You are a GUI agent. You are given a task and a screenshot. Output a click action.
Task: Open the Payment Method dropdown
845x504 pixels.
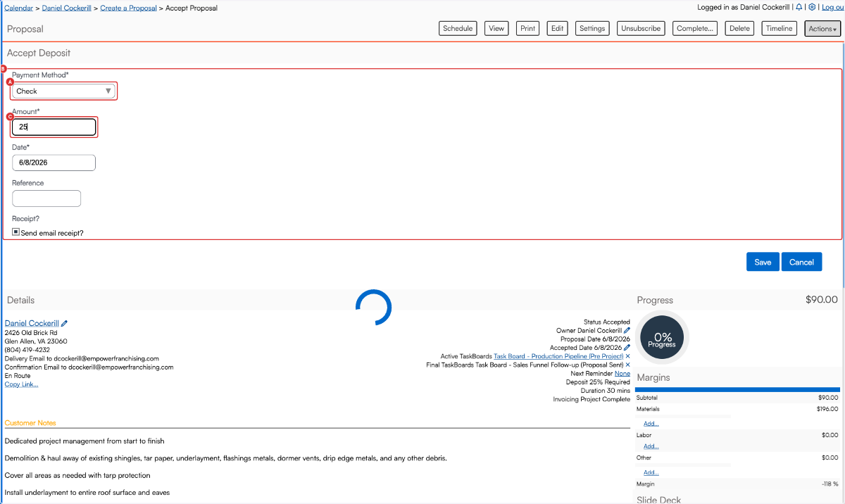tap(64, 91)
